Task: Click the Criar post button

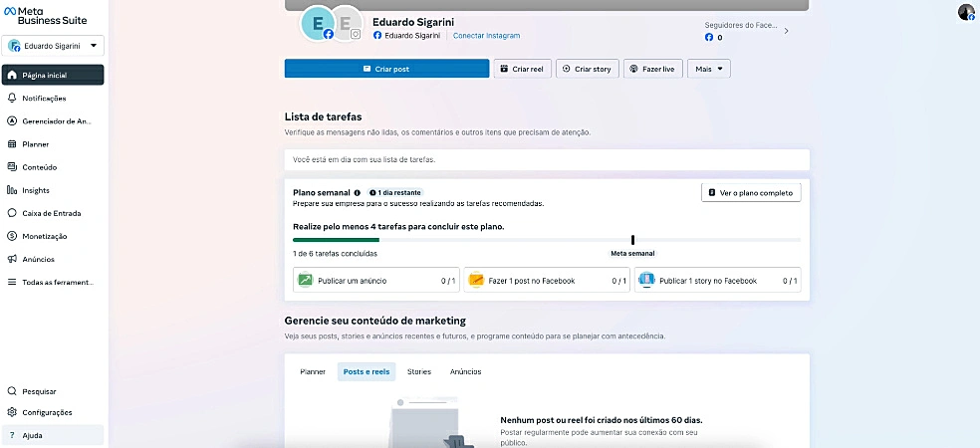Action: click(386, 69)
